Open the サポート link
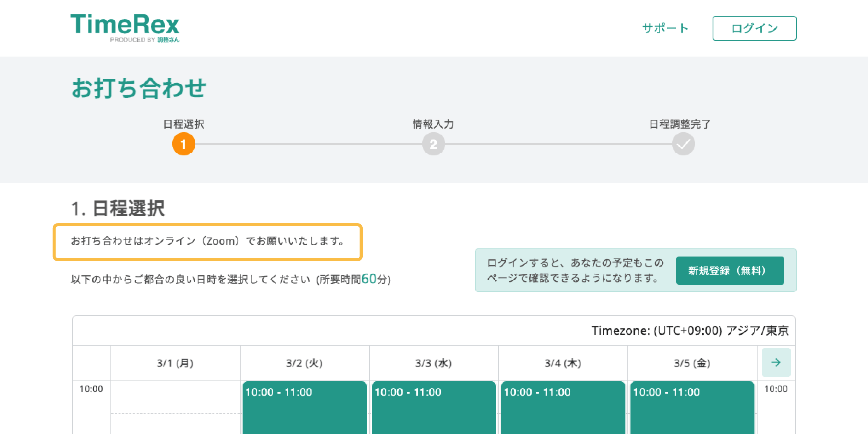The width and height of the screenshot is (868, 434). 665,28
